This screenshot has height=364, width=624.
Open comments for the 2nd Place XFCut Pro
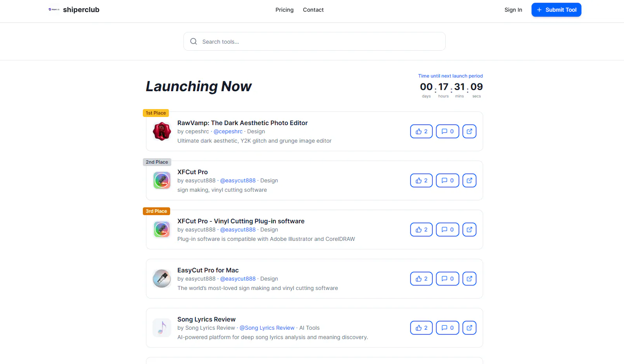click(447, 180)
